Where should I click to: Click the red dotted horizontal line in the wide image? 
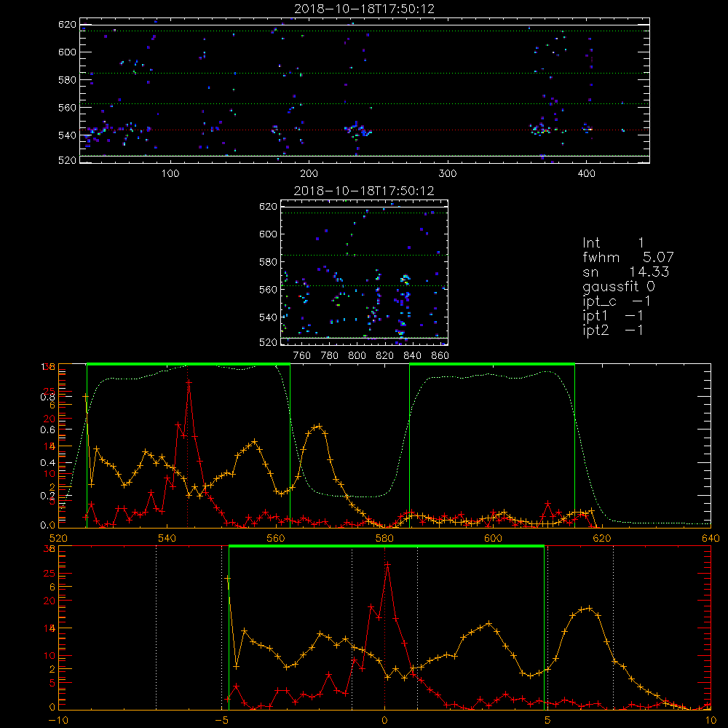coord(365,130)
